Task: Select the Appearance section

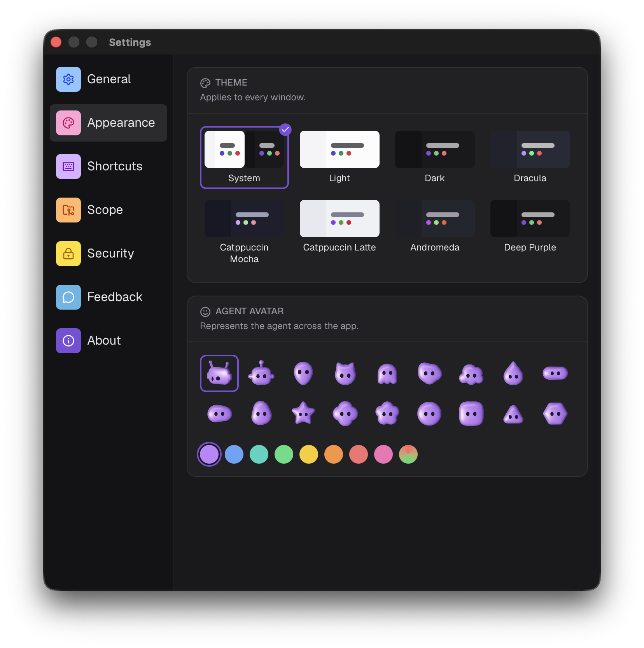Action: (108, 123)
